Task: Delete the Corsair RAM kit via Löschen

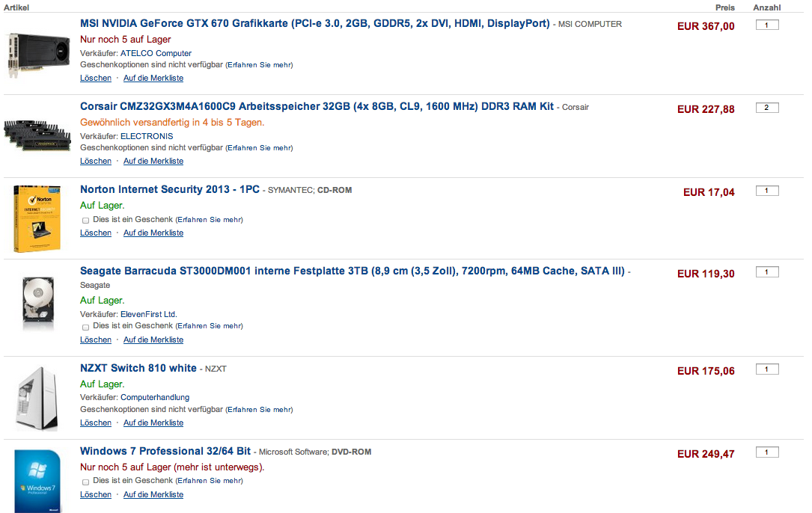Action: (x=96, y=161)
